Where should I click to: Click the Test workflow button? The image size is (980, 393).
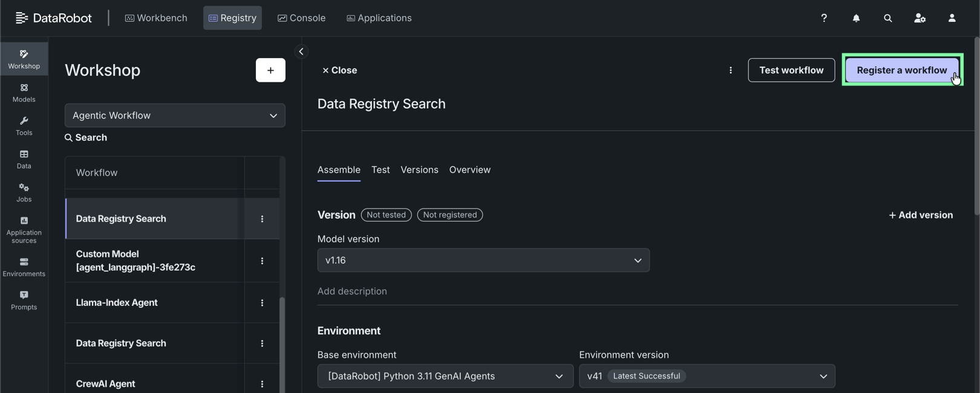(791, 70)
